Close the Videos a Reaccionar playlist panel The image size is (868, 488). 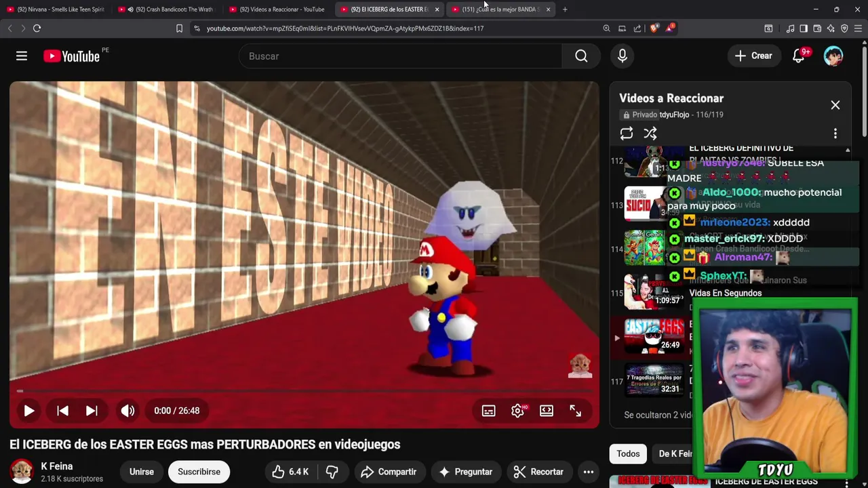pyautogui.click(x=835, y=105)
